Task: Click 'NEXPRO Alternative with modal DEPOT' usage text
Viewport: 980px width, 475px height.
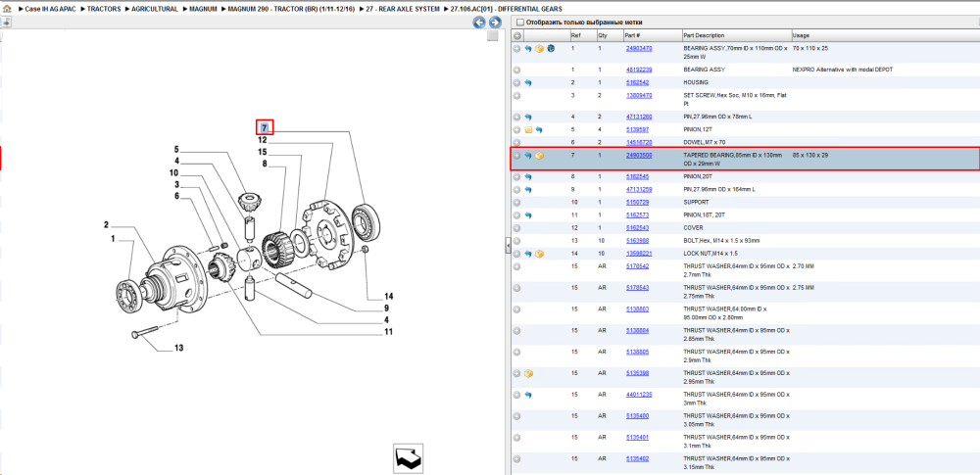Action: point(842,70)
